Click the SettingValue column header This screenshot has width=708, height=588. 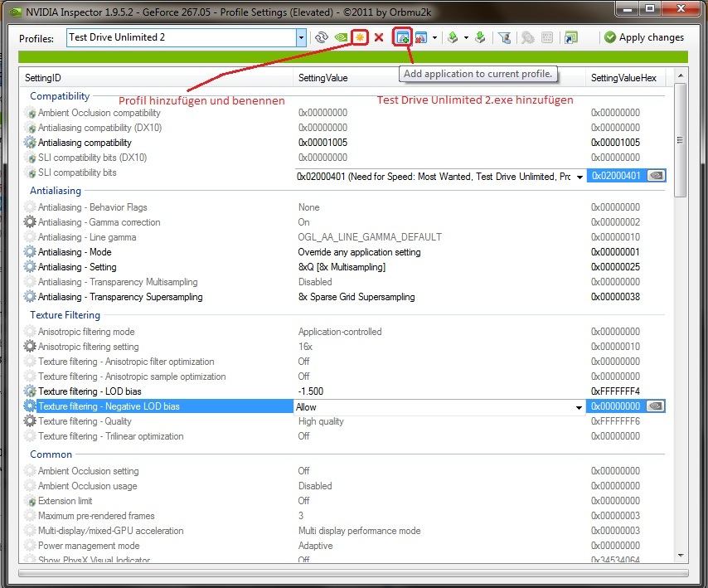439,78
